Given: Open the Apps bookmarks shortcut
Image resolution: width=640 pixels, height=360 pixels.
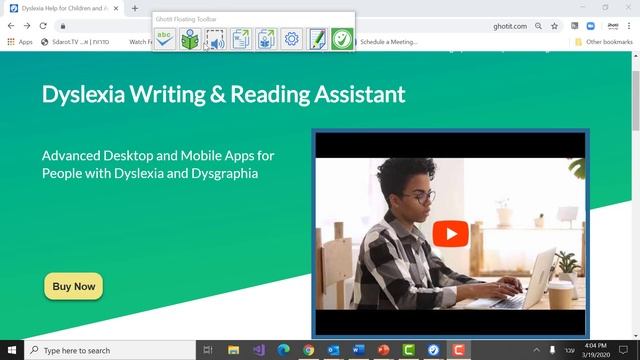Looking at the screenshot, I should [20, 42].
